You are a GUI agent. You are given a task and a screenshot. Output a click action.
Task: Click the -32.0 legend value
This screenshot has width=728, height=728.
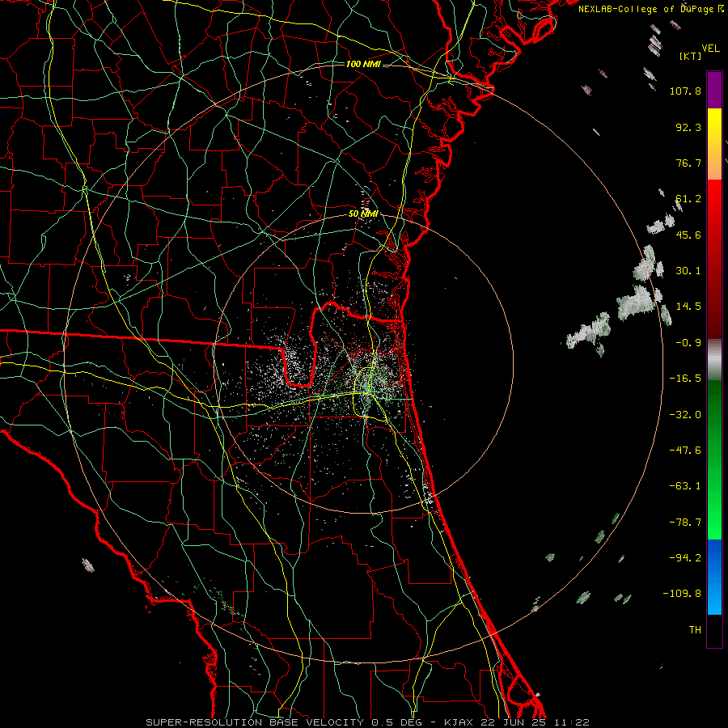coord(685,415)
